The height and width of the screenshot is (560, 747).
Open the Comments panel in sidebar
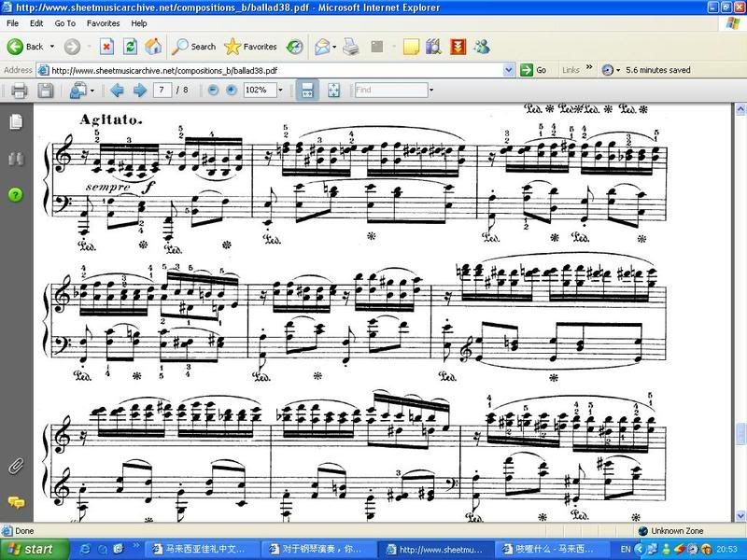pyautogui.click(x=16, y=502)
